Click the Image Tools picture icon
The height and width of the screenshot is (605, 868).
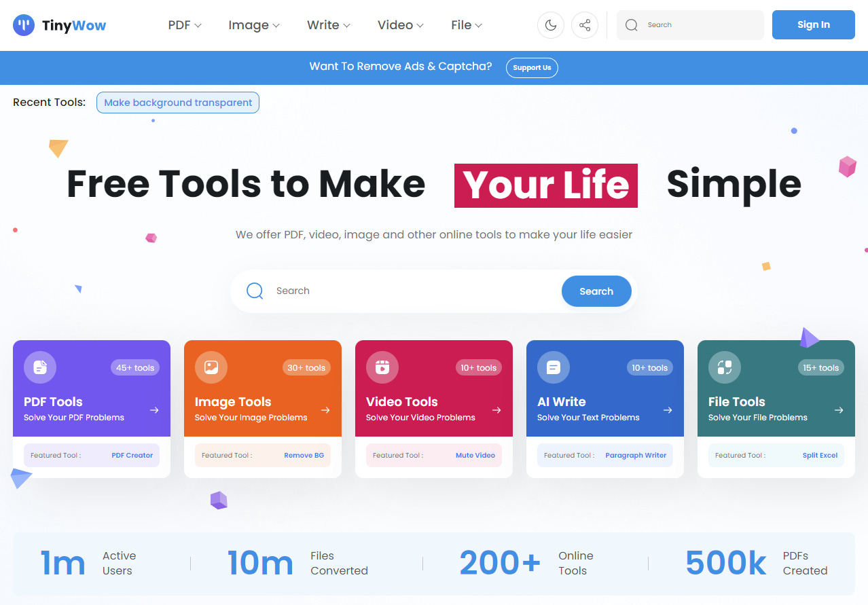coord(211,367)
